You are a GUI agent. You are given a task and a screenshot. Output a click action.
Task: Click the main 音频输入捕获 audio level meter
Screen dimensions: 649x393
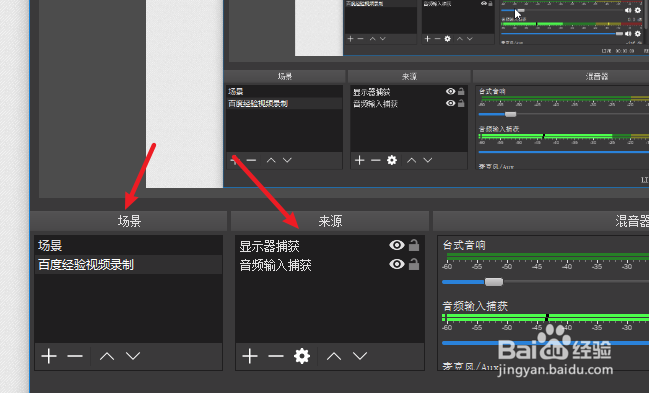coord(546,318)
